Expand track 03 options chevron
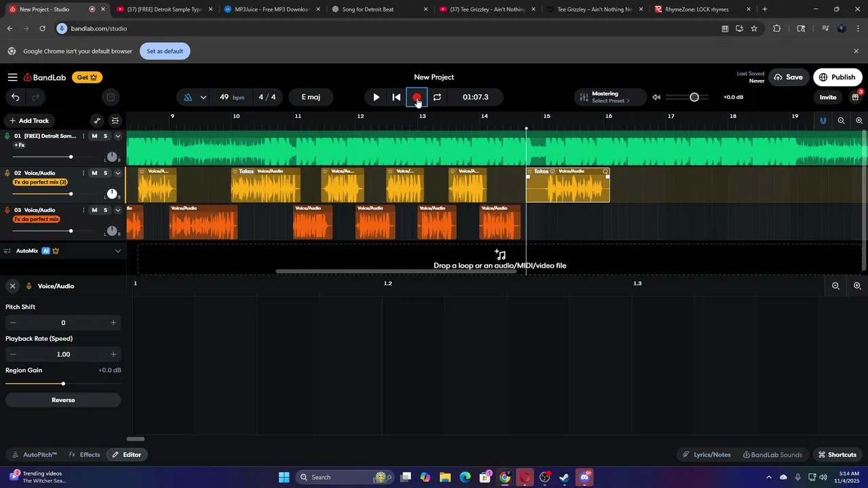Viewport: 868px width, 488px height. [x=117, y=210]
